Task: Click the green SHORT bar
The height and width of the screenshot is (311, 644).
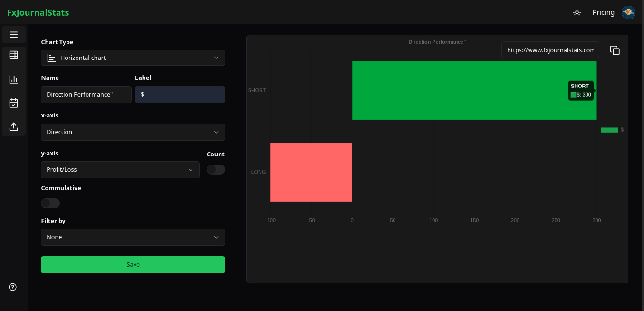Action: point(474,90)
